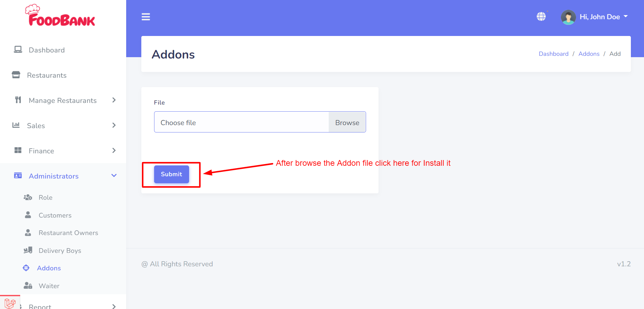Collapse the Administrators menu chevron
The width and height of the screenshot is (644, 309).
(114, 176)
